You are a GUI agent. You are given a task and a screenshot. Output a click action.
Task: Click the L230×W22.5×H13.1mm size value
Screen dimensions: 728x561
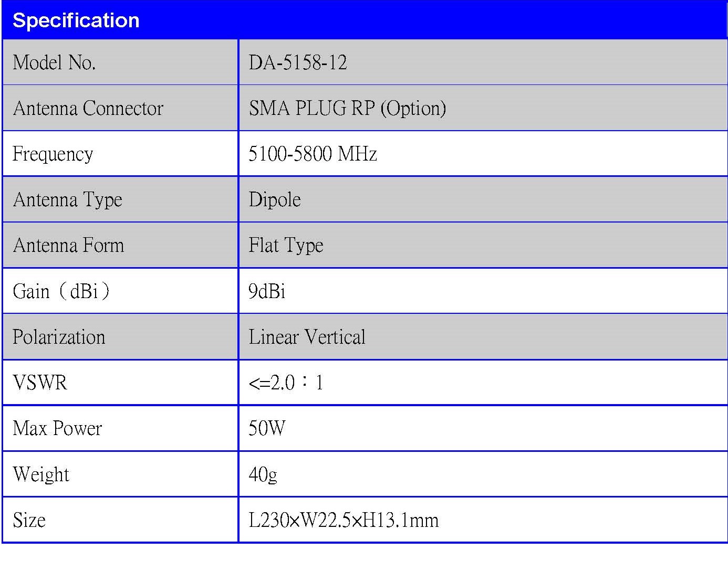tap(344, 520)
